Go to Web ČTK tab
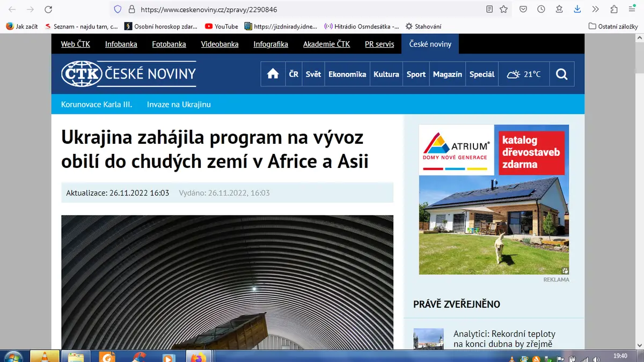This screenshot has width=644, height=362. point(76,44)
